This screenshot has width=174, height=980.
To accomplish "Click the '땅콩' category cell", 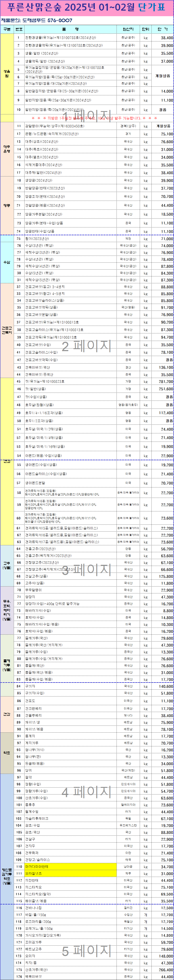I will (x=7, y=205).
